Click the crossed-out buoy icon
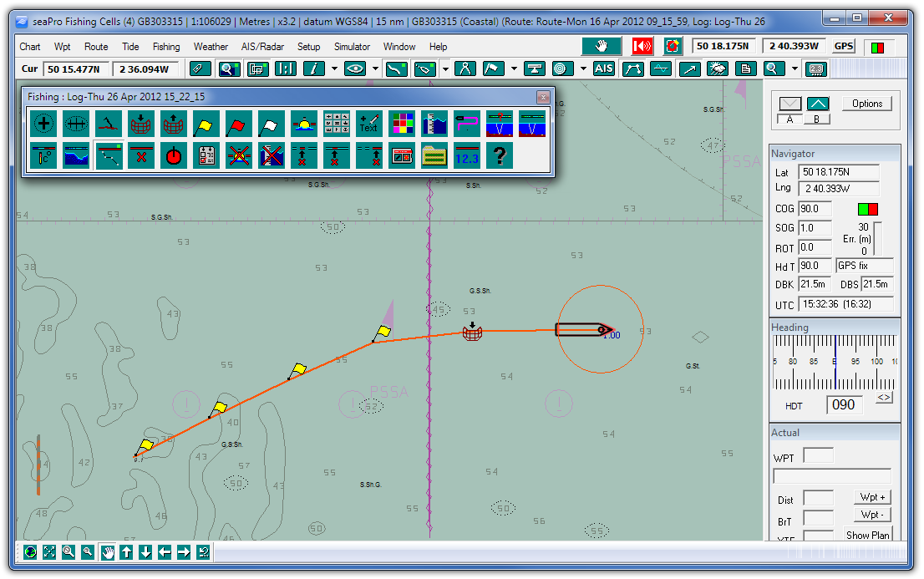The height and width of the screenshot is (579, 924). (239, 156)
